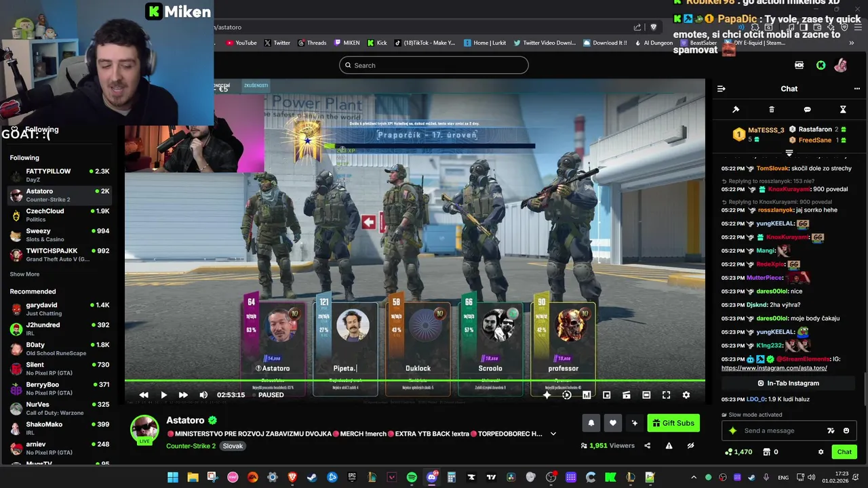The image size is (868, 488).
Task: Click the Brave shield icon in address bar
Action: 654,27
